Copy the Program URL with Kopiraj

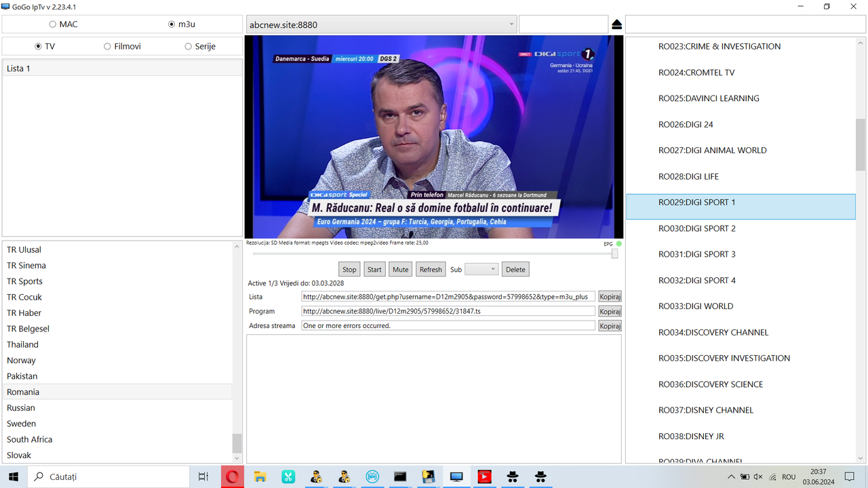[x=610, y=311]
